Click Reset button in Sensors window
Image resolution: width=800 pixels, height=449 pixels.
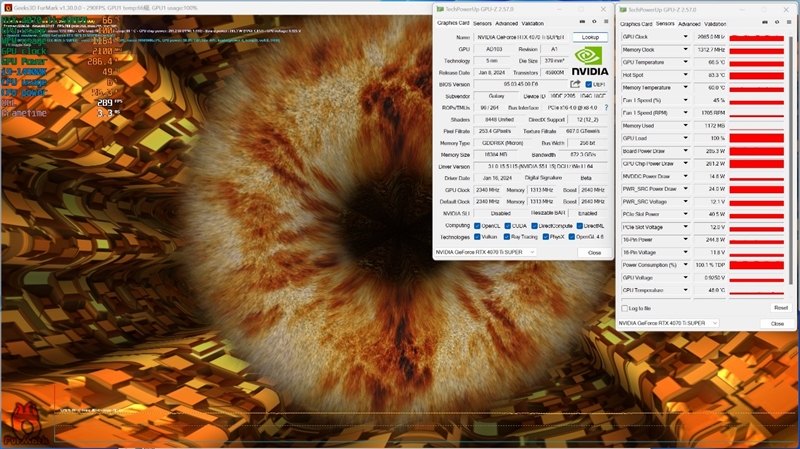click(781, 308)
